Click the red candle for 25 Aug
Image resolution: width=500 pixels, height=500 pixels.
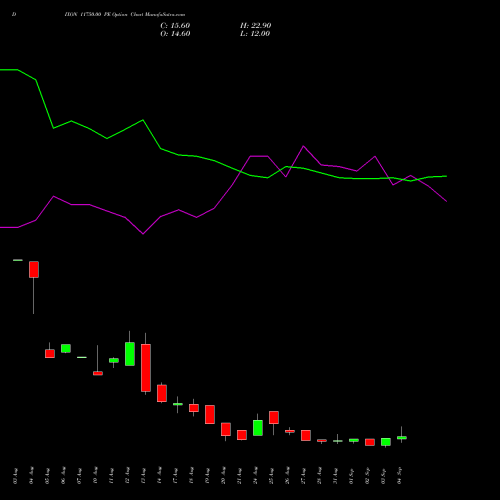[x=274, y=417]
